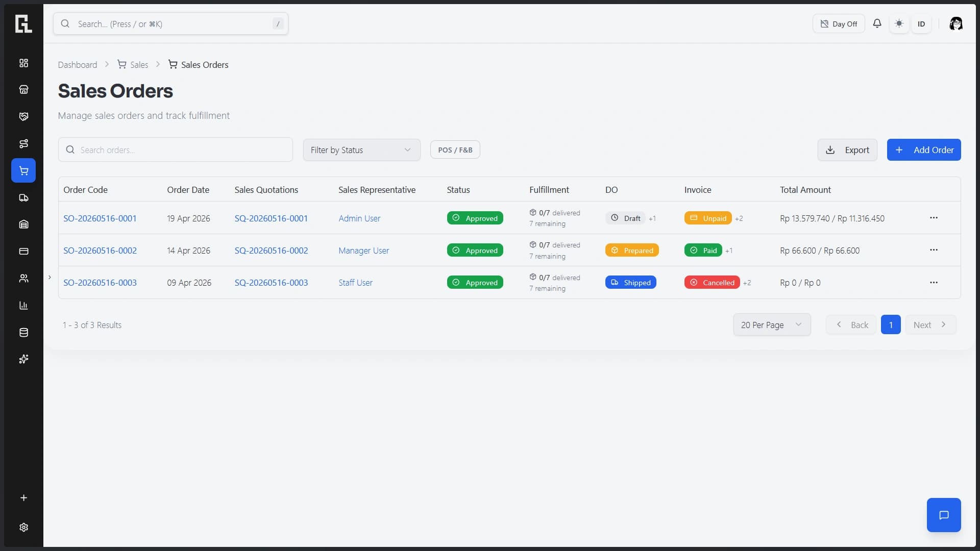Click the plus icon at sidebar bottom
The height and width of the screenshot is (551, 980).
[23, 498]
